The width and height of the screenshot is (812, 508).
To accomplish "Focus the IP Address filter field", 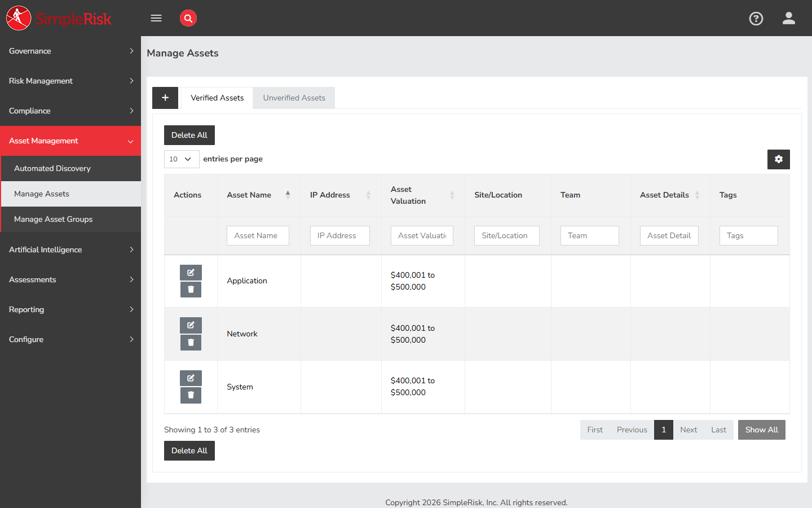I will (x=339, y=235).
